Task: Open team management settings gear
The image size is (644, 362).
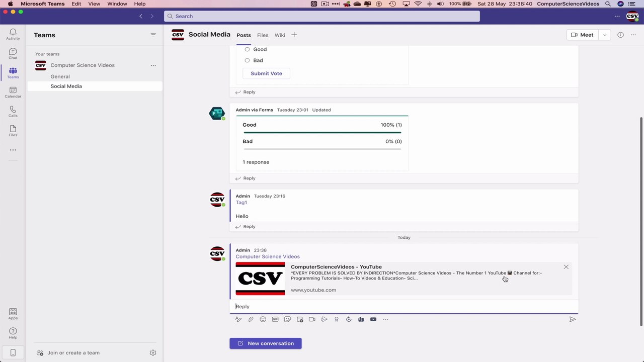Action: [153, 353]
